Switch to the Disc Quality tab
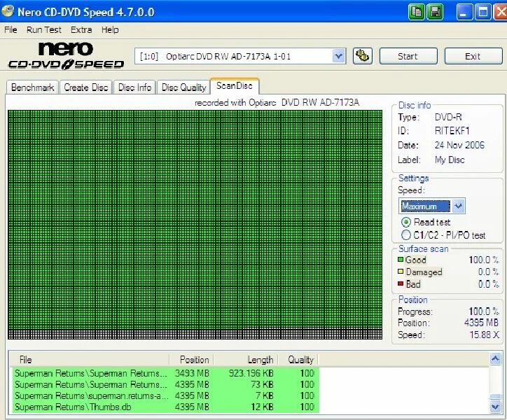 [x=183, y=87]
